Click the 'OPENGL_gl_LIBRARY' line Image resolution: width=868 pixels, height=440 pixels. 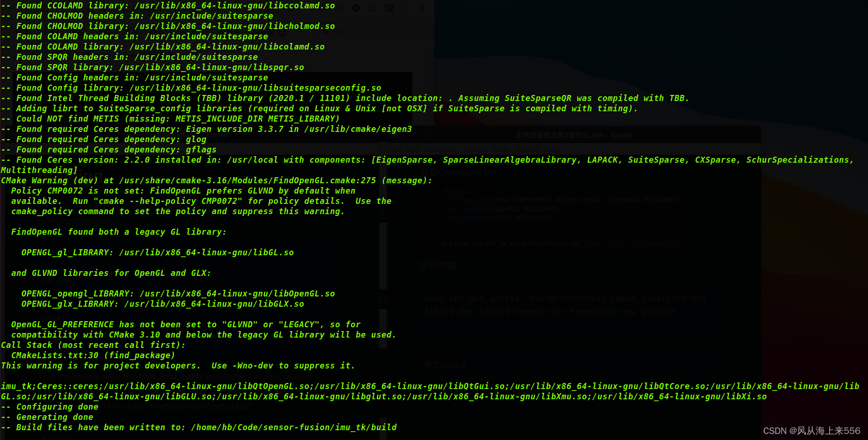158,252
